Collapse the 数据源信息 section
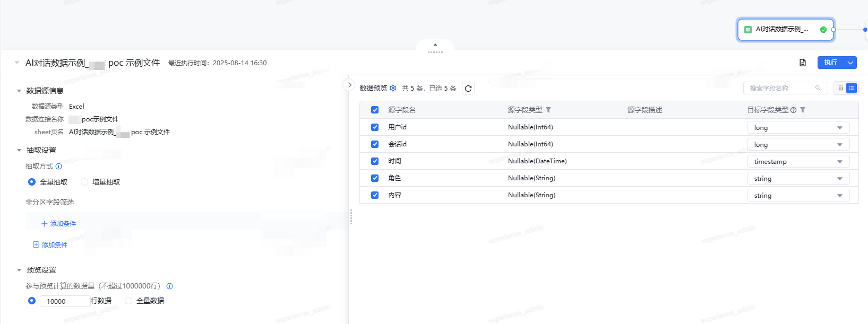Viewport: 868px width, 324px height. click(19, 91)
